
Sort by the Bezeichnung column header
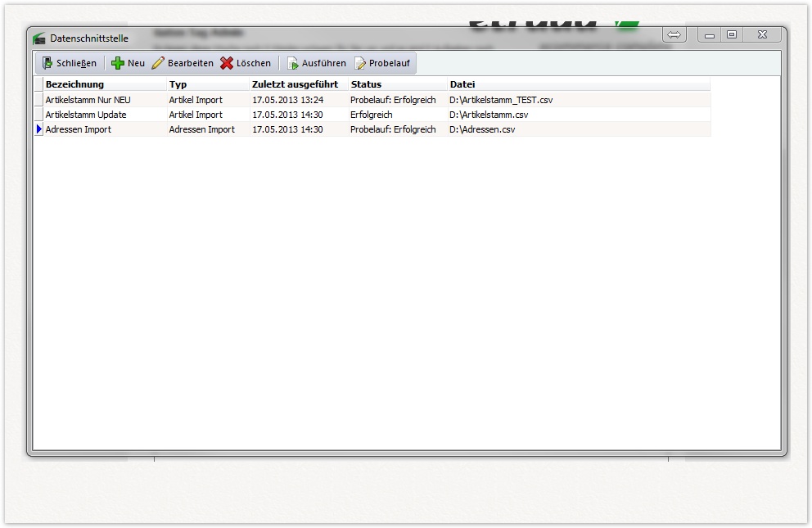[x=74, y=84]
